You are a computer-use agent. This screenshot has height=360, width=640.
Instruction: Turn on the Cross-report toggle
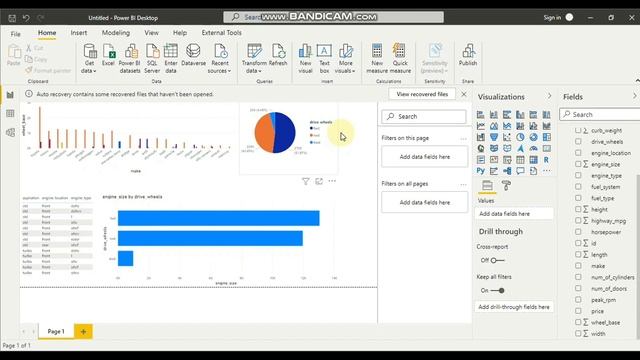pyautogui.click(x=498, y=260)
